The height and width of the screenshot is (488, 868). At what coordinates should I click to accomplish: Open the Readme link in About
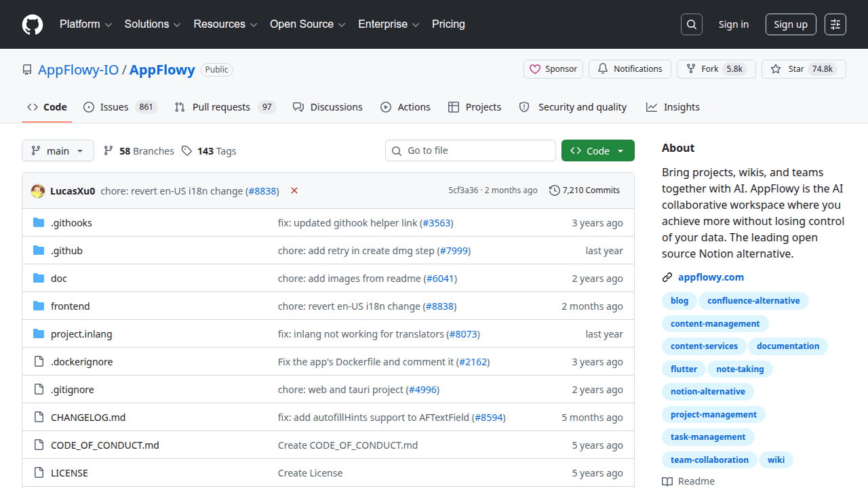(688, 481)
